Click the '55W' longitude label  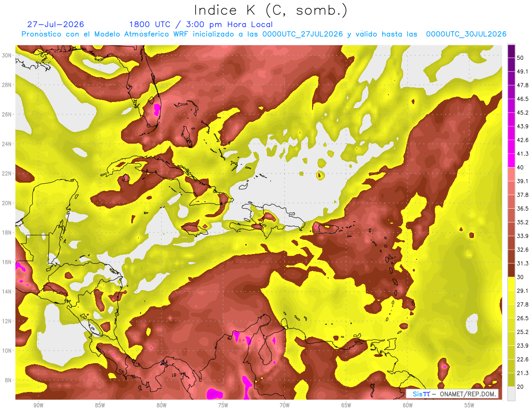click(469, 406)
